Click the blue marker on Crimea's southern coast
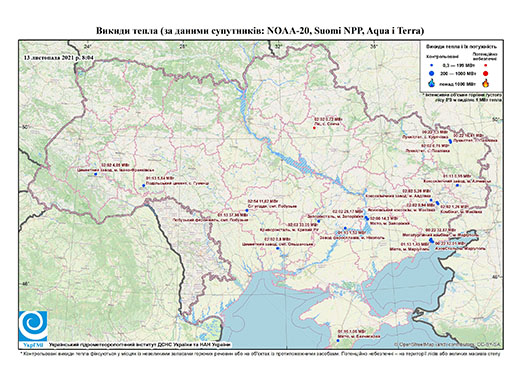520x368 pixels. [x=338, y=341]
